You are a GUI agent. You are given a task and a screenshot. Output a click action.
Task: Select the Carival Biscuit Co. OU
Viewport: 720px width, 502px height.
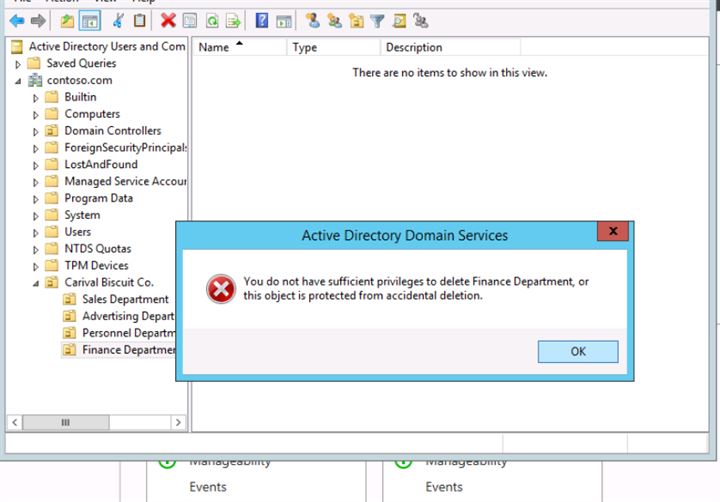(x=109, y=282)
